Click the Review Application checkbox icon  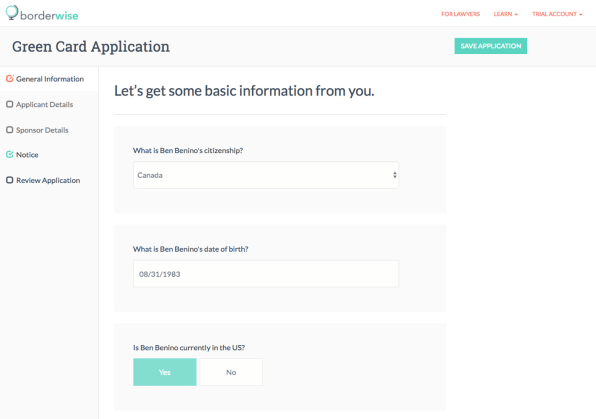pyautogui.click(x=10, y=180)
